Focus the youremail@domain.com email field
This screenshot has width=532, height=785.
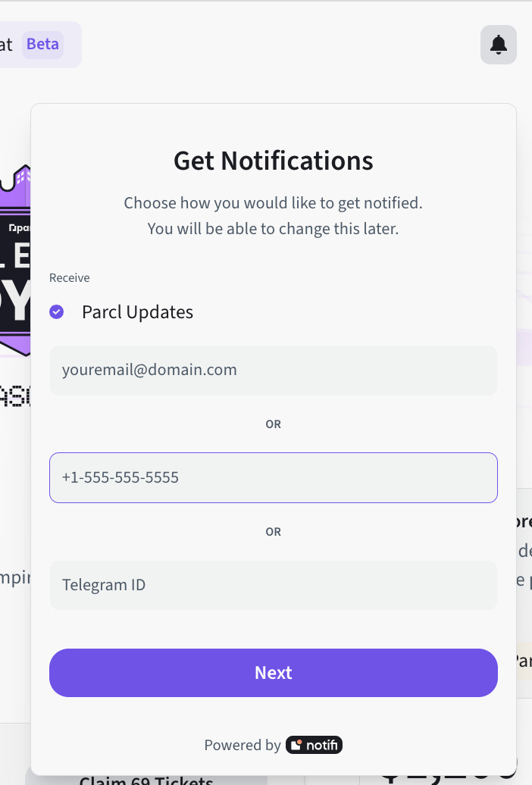coord(273,371)
